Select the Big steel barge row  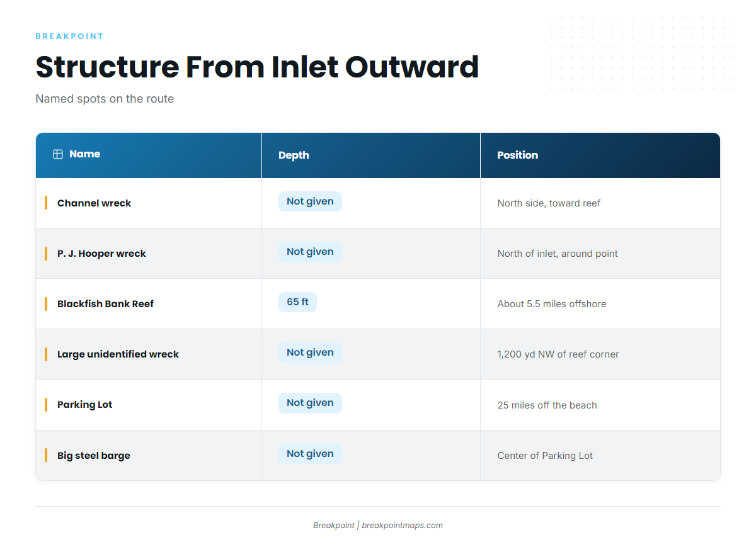coord(378,455)
